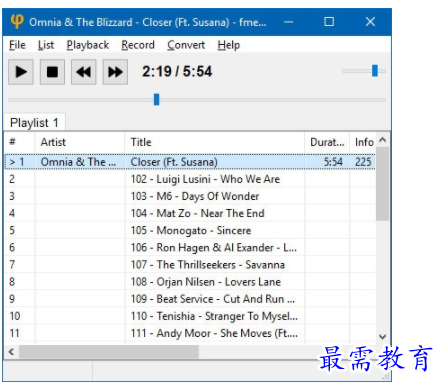Select track 111 - Andy Moor - She Moves
Viewport: 441px width, 390px height.
point(190,333)
